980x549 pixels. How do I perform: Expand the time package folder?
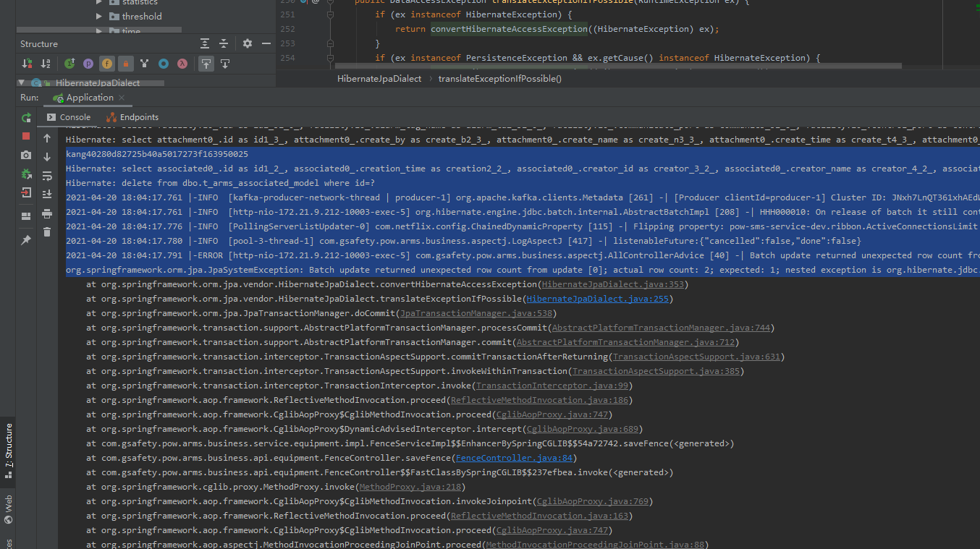point(99,31)
